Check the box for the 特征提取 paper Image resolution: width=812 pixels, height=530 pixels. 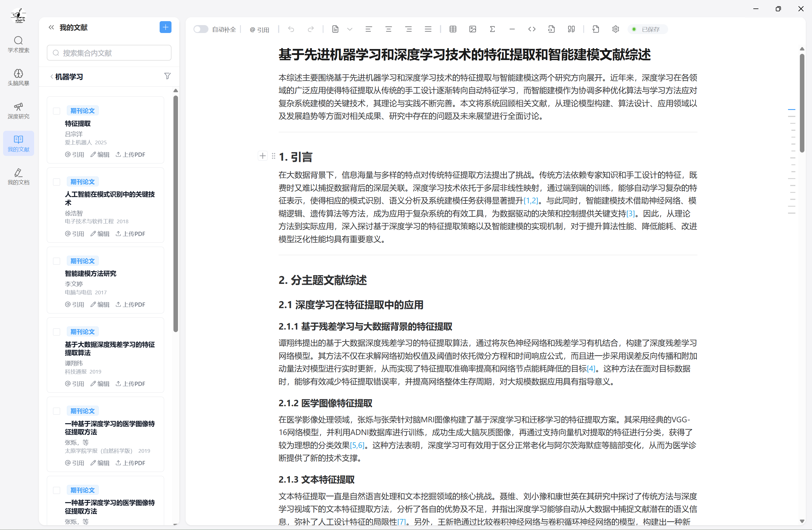click(x=57, y=111)
